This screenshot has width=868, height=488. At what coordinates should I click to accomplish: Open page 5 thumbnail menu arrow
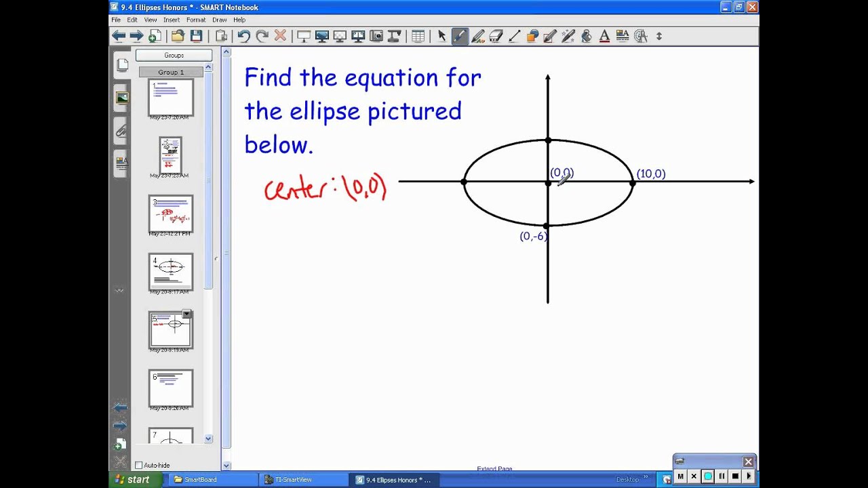coord(186,314)
